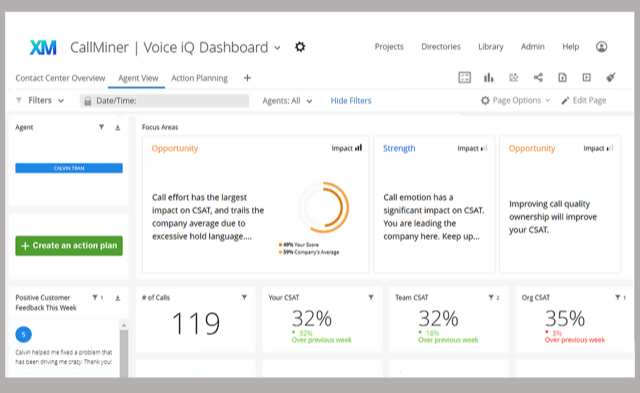Select the CALVIN TRAN agent bar
Image resolution: width=640 pixels, height=393 pixels.
point(69,168)
